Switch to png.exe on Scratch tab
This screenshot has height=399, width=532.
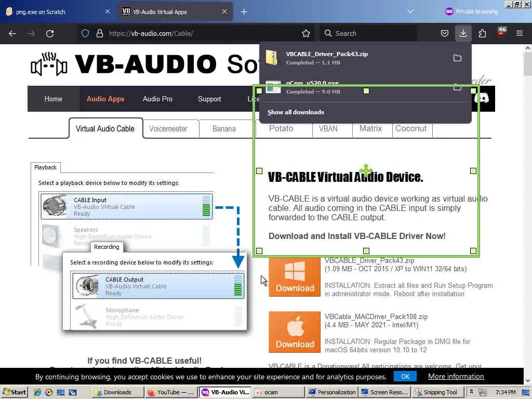(57, 12)
